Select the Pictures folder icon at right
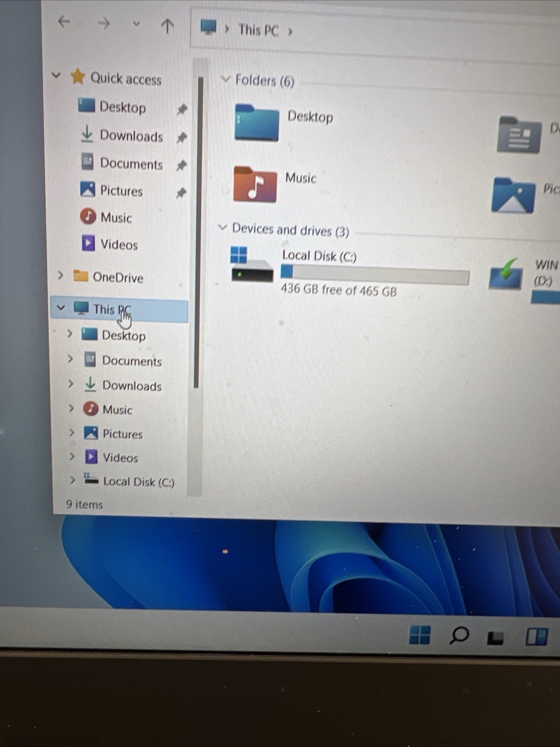 [513, 195]
